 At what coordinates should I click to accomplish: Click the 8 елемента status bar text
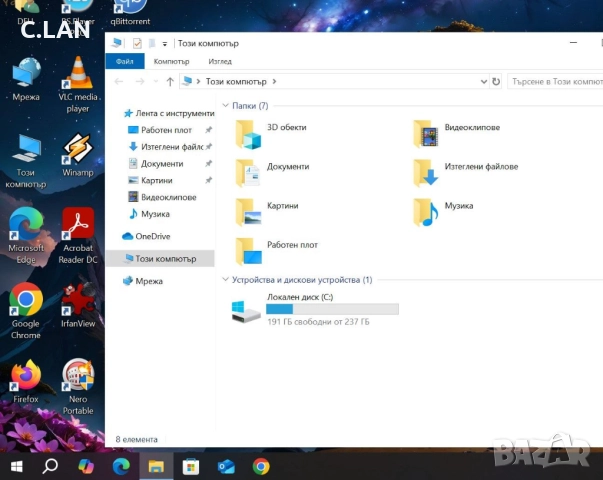[137, 439]
